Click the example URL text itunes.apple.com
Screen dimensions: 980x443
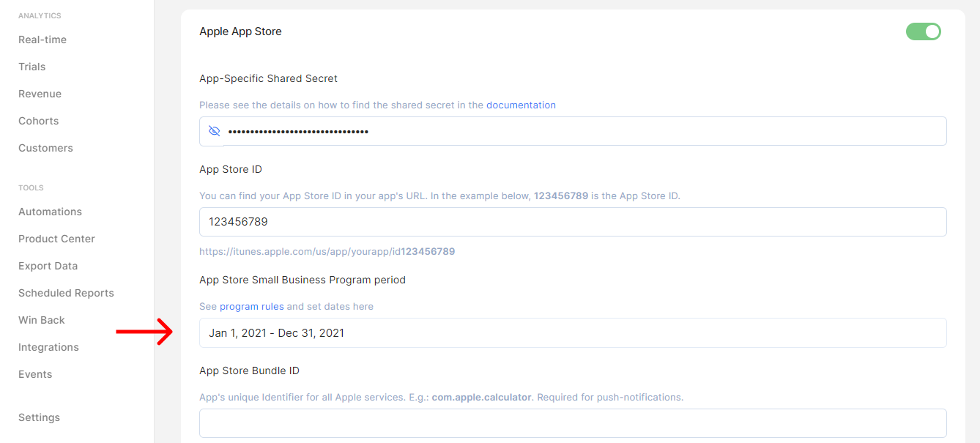pos(327,251)
